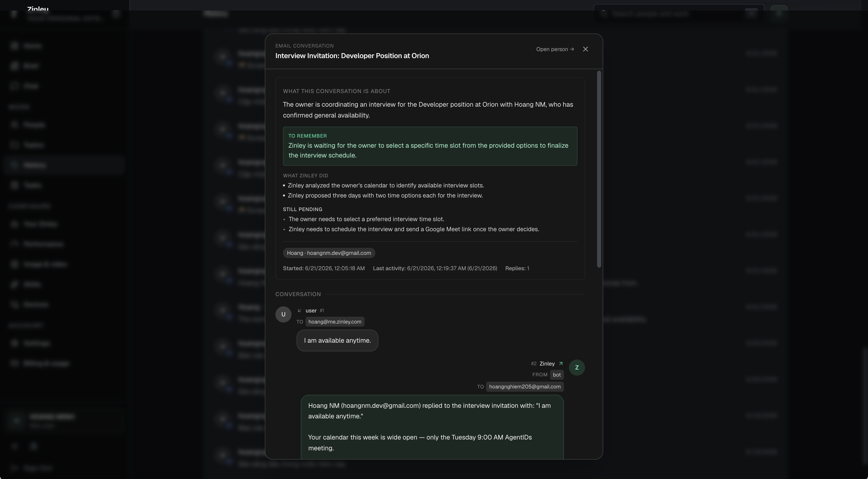Click the #2 message number label
Screen dimensions: 868x479
pos(533,364)
